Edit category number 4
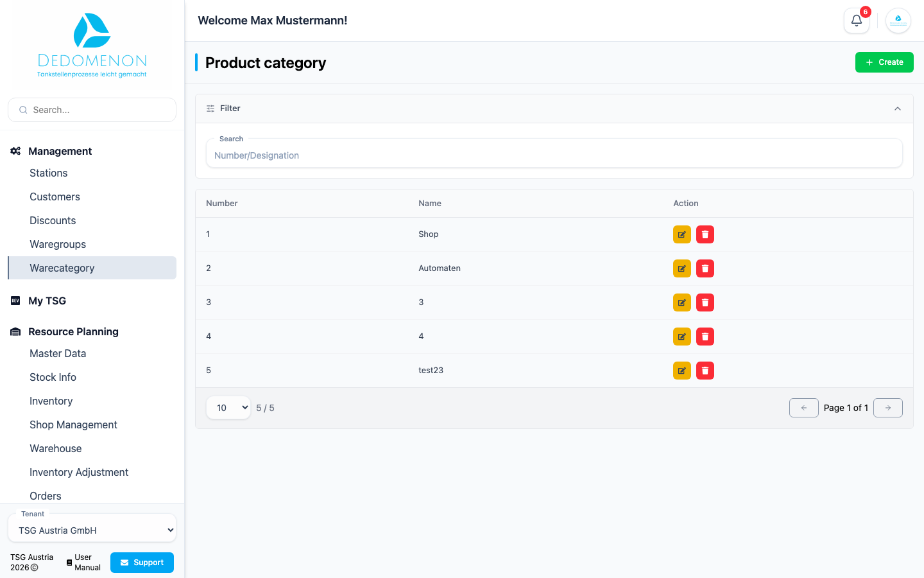The height and width of the screenshot is (578, 924). coord(682,337)
